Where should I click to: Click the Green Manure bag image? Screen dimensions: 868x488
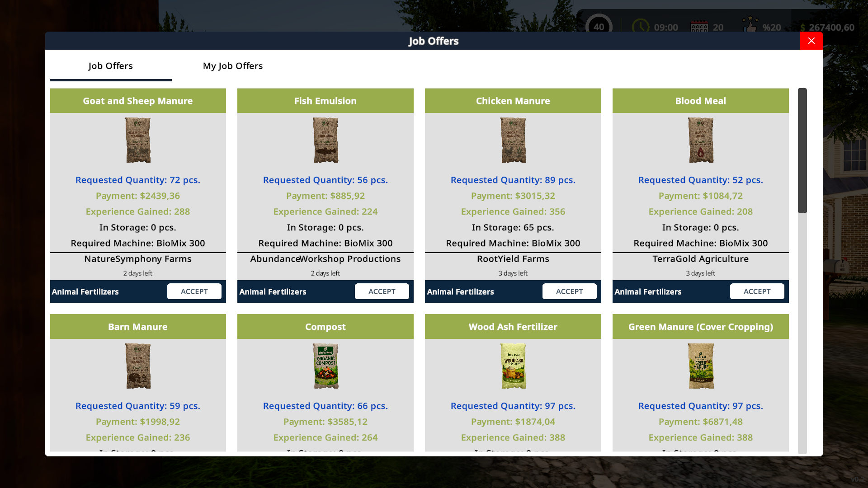click(701, 366)
